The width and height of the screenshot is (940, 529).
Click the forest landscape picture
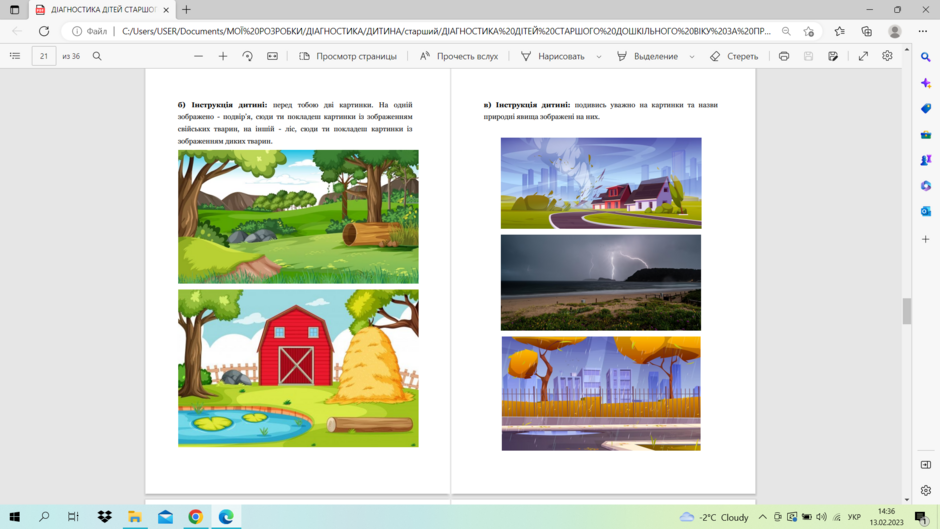(298, 217)
